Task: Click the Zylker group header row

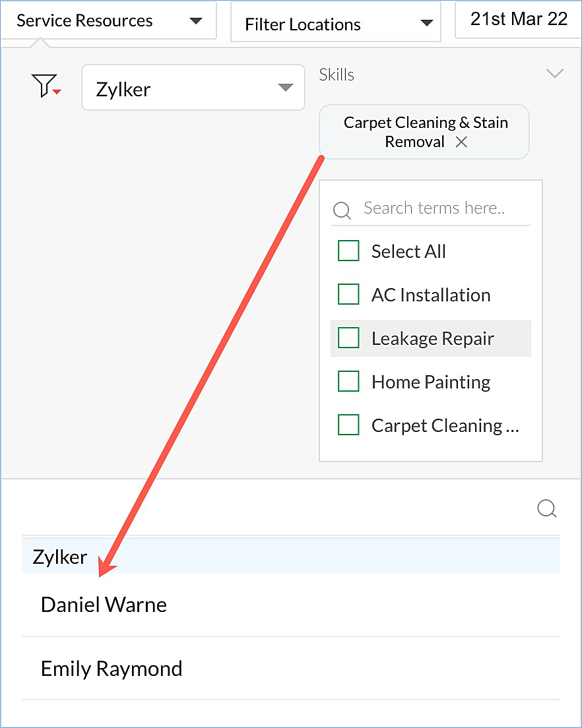Action: [290, 557]
